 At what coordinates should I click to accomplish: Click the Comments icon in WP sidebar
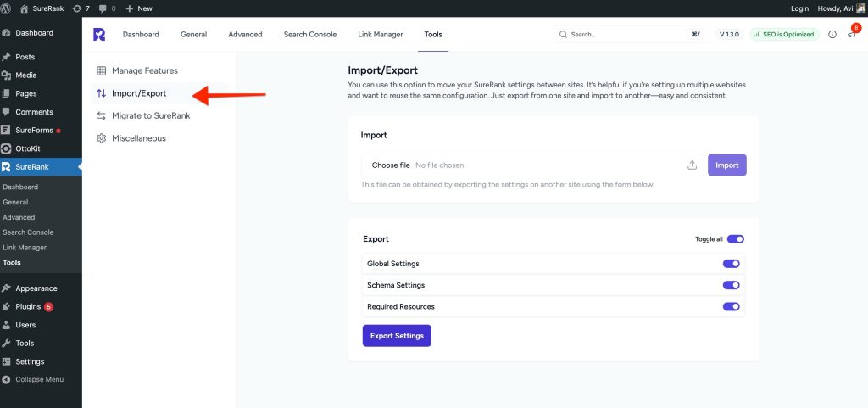point(6,112)
